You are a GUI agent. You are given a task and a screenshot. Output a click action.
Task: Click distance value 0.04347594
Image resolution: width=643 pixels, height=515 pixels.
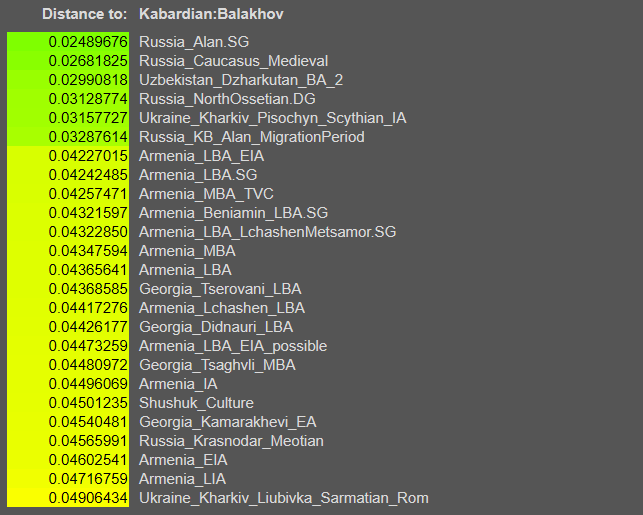88,251
